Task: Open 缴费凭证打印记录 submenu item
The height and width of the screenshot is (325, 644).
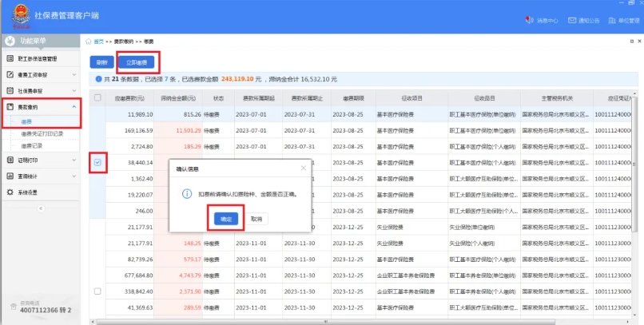Action: (x=42, y=134)
